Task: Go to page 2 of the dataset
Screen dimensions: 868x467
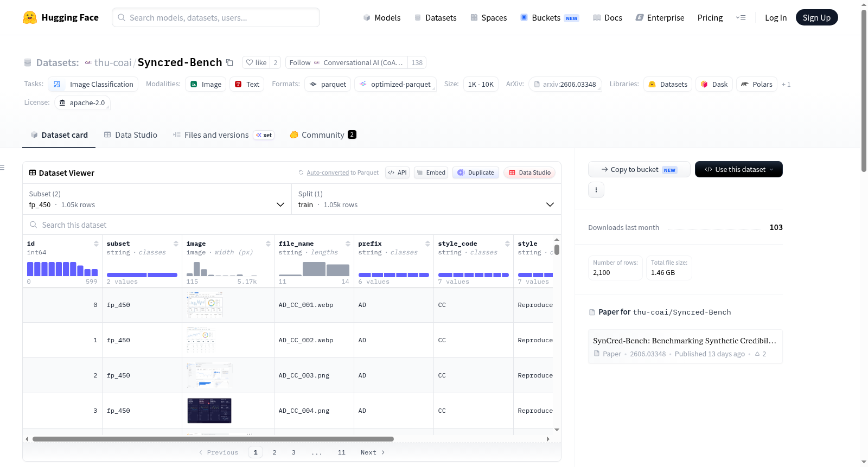Action: (x=275, y=452)
